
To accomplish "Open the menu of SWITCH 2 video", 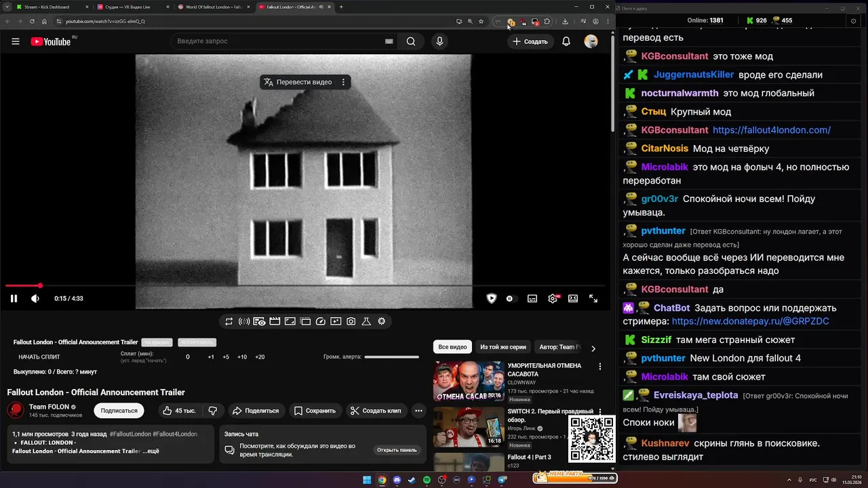I will (x=599, y=412).
